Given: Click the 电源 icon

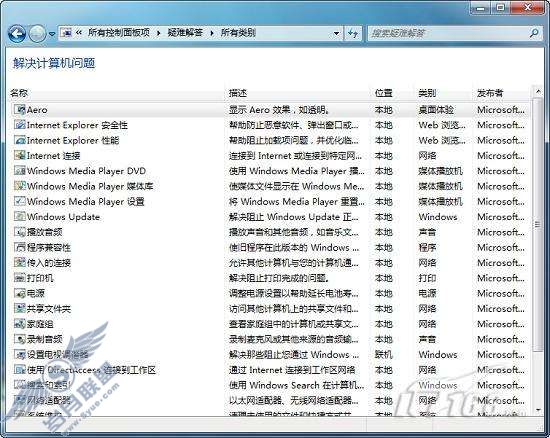Looking at the screenshot, I should click(x=20, y=293).
